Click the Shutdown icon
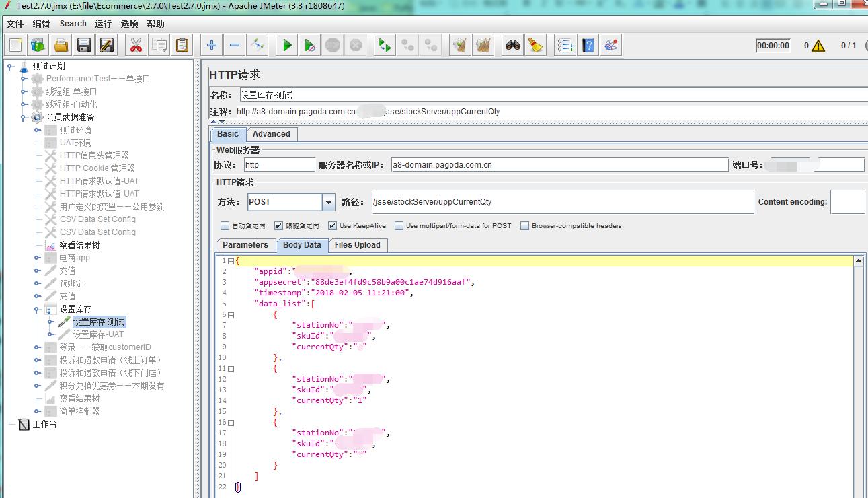Image resolution: width=868 pixels, height=498 pixels. tap(356, 45)
